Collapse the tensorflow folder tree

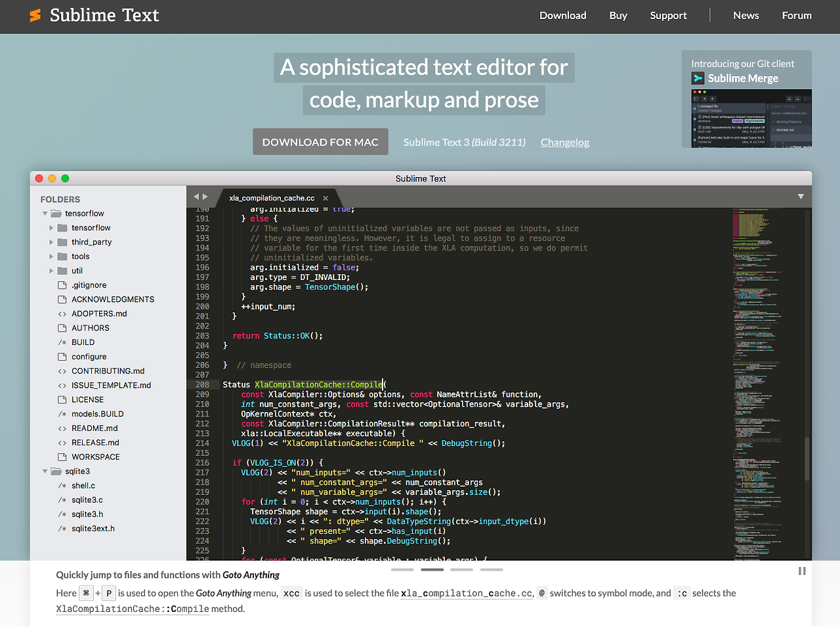[45, 213]
